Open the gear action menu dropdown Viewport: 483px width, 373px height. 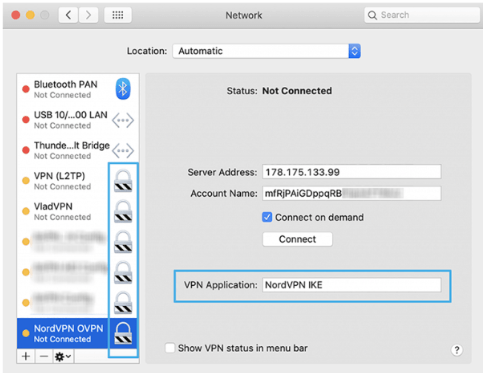pyautogui.click(x=63, y=356)
